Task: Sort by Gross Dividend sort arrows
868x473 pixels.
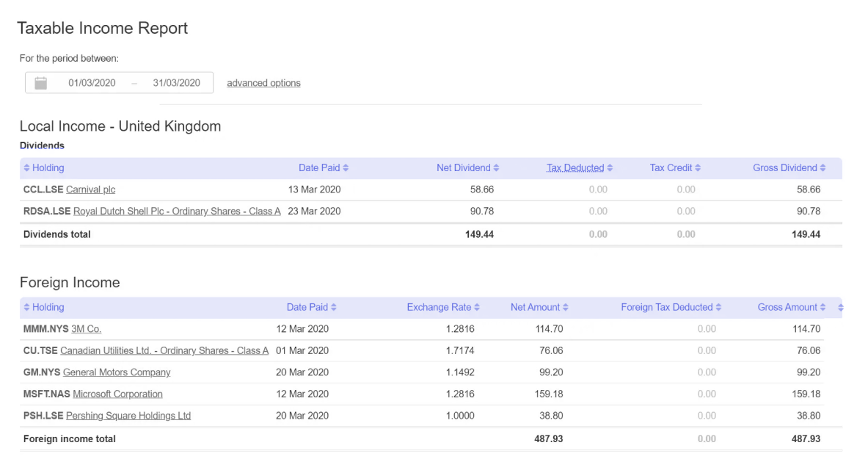Action: (x=823, y=167)
